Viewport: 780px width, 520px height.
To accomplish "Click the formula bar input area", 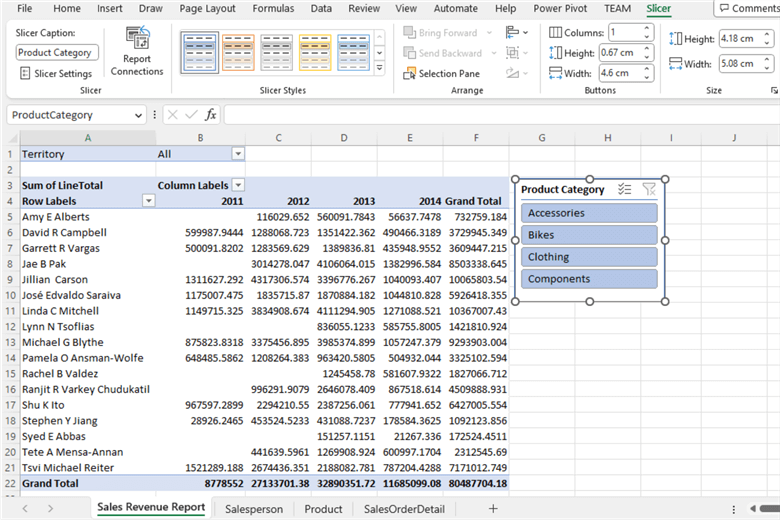I will [501, 115].
